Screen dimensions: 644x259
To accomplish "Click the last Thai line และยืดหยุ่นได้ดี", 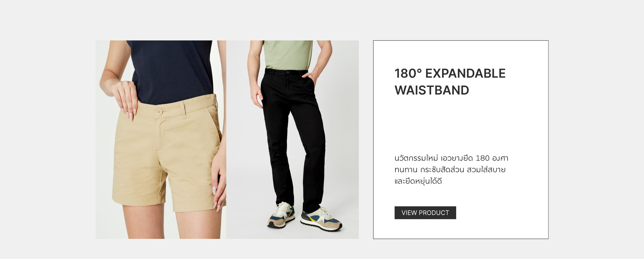I will click(418, 181).
